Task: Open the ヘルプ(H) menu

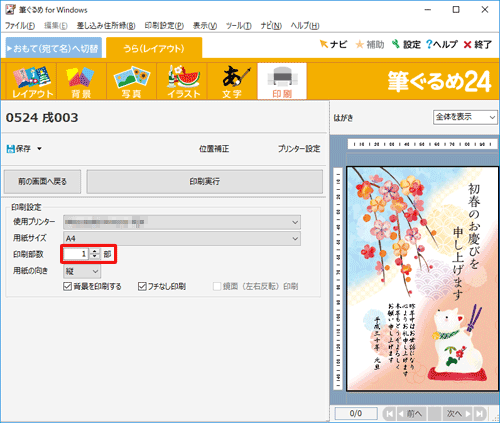Action: [305, 26]
